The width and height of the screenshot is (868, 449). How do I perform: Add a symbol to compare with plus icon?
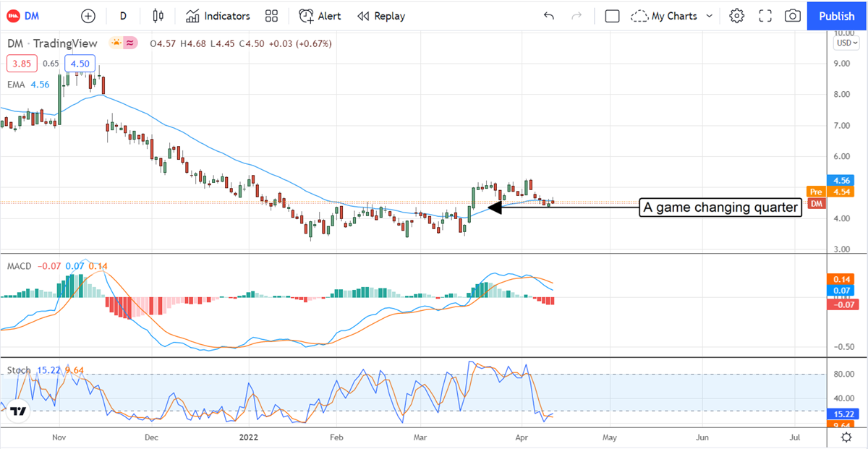pyautogui.click(x=88, y=16)
